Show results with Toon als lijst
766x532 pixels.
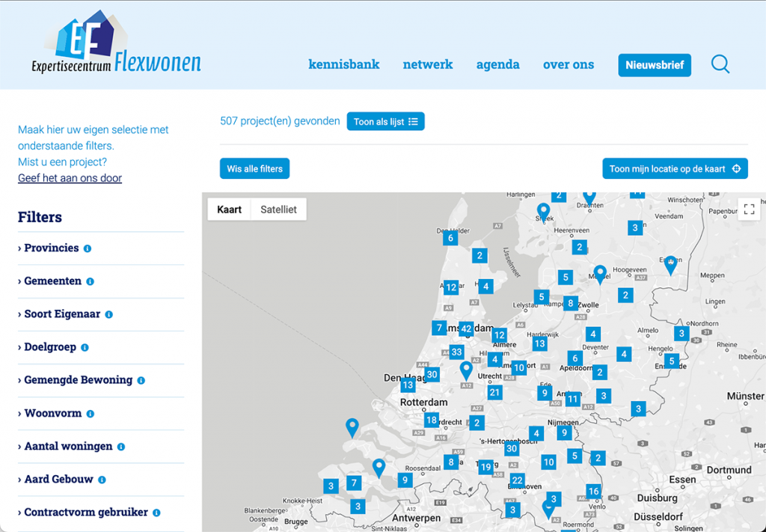[x=385, y=121]
